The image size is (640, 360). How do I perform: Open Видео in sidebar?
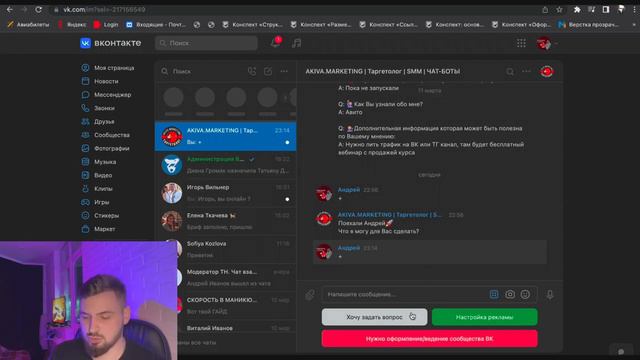coord(96,176)
